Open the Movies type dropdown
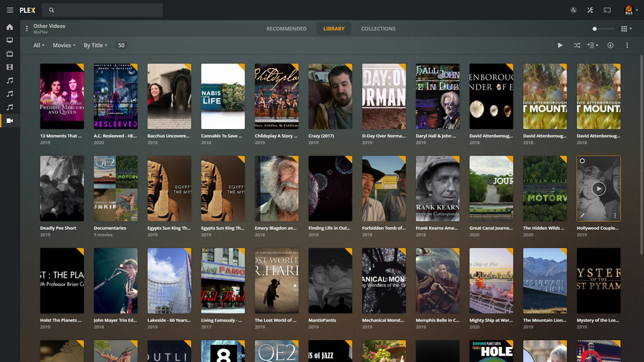644x362 pixels. coord(64,45)
